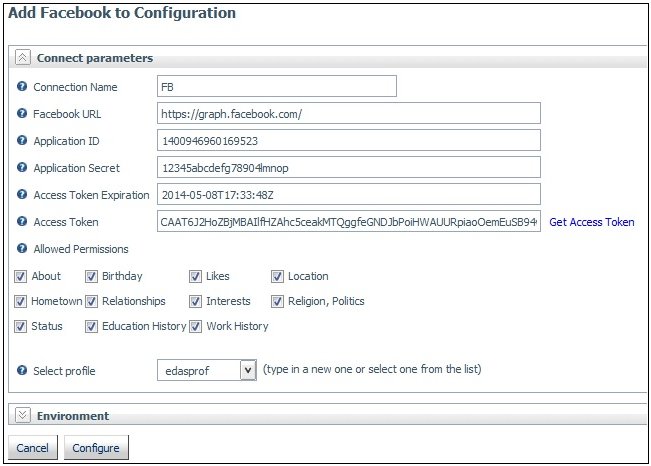The width and height of the screenshot is (651, 466).
Task: Open the Select profile dropdown arrow
Action: point(248,370)
